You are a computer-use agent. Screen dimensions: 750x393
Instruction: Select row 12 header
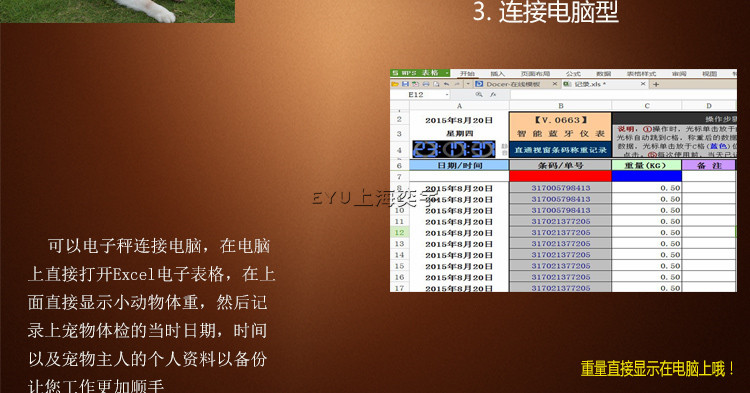(x=399, y=232)
